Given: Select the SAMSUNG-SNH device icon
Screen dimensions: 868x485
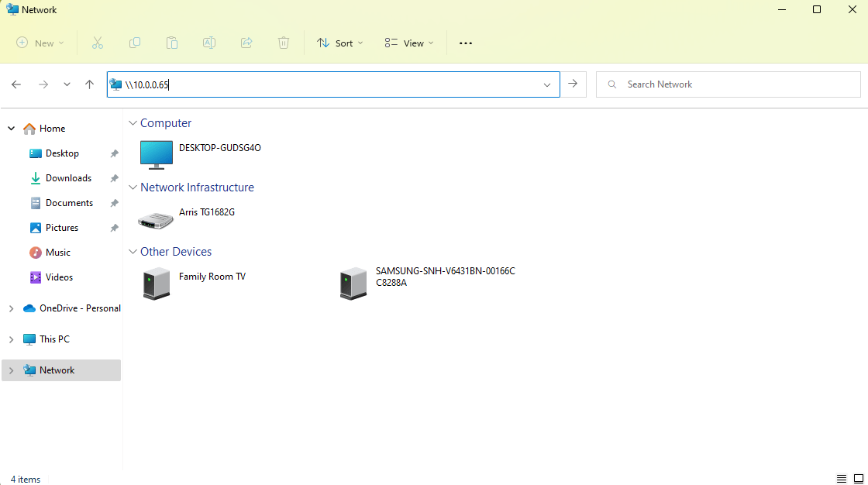Looking at the screenshot, I should [353, 284].
